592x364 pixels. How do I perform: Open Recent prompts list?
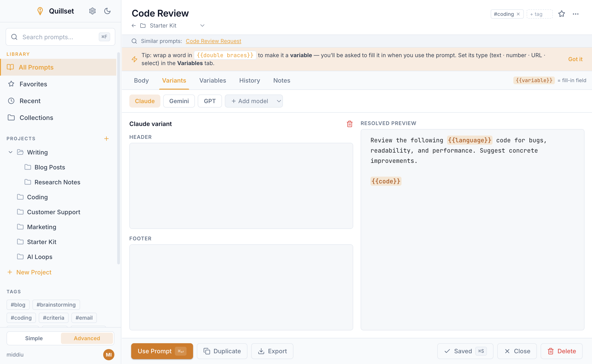(x=58, y=101)
